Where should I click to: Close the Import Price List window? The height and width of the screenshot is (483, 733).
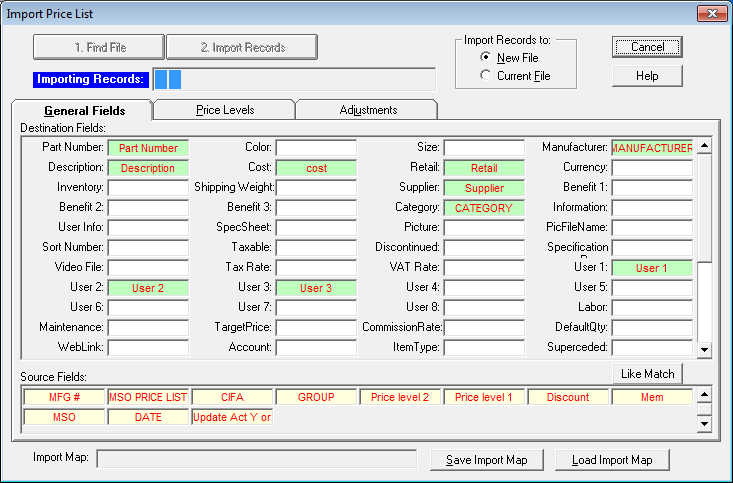coord(711,14)
